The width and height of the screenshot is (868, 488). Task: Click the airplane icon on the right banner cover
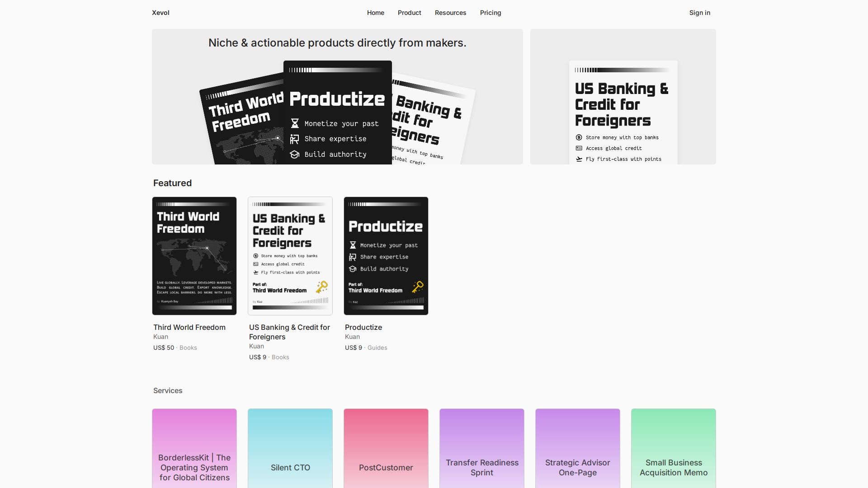tap(579, 159)
